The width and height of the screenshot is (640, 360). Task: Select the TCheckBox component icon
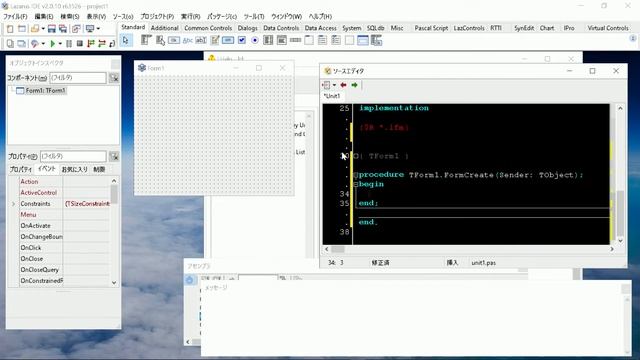242,40
